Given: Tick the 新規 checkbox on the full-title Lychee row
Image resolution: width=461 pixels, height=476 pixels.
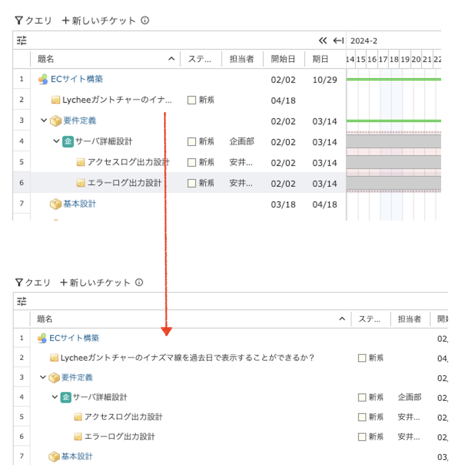Looking at the screenshot, I should point(362,358).
